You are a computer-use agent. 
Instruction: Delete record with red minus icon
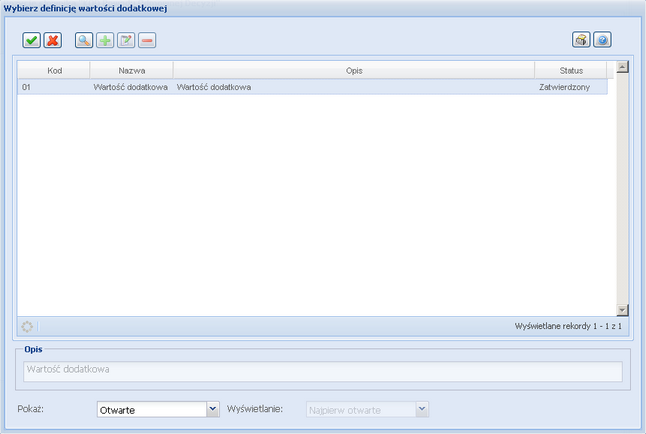point(147,41)
